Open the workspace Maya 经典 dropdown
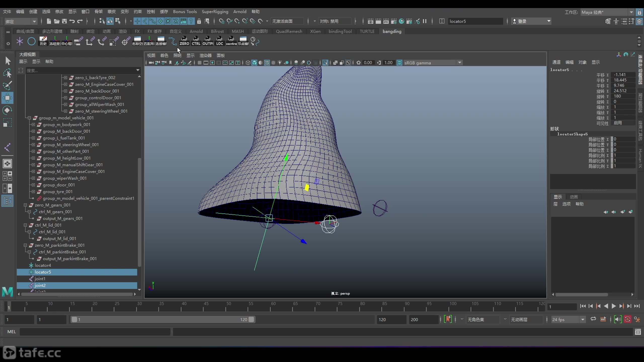 607,12
